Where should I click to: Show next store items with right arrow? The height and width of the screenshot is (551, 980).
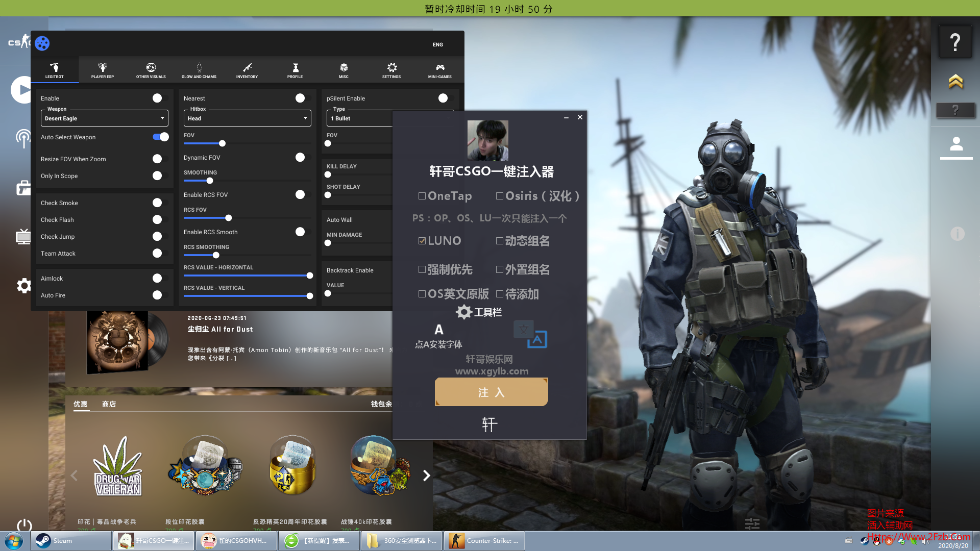coord(427,475)
